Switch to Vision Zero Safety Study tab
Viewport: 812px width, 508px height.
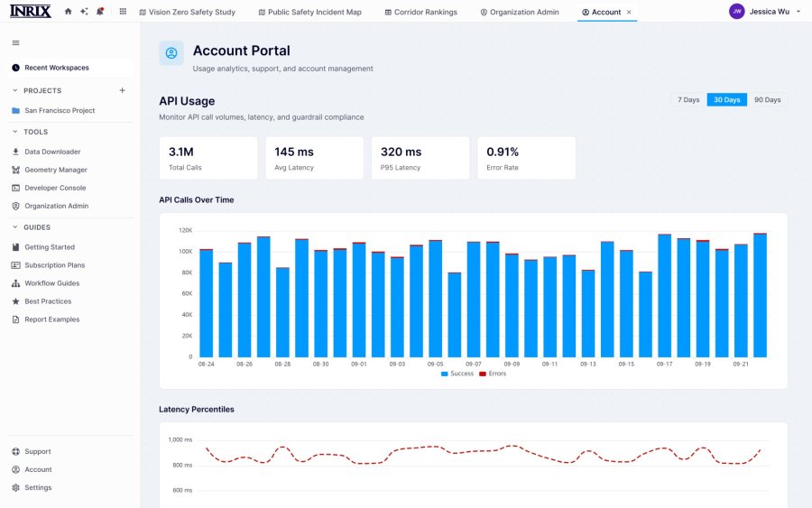coord(187,12)
